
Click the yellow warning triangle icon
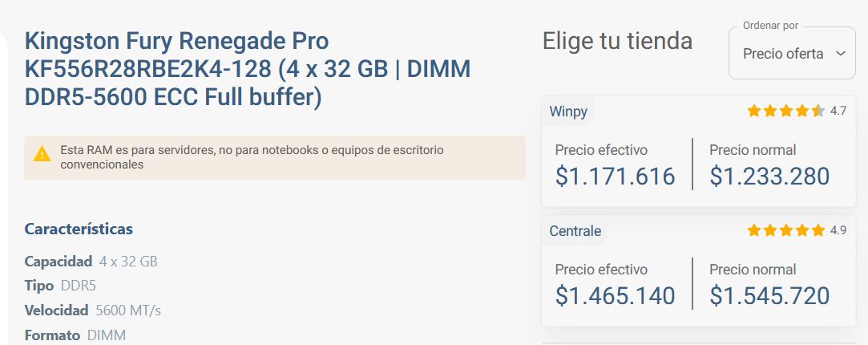42,153
